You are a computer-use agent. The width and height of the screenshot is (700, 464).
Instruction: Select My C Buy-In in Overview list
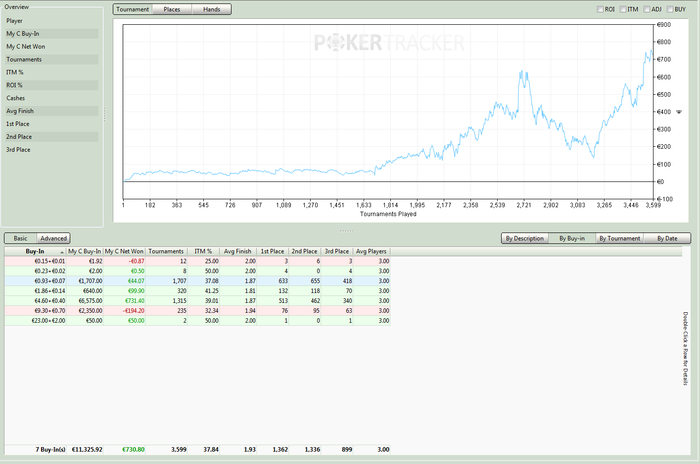[x=51, y=34]
